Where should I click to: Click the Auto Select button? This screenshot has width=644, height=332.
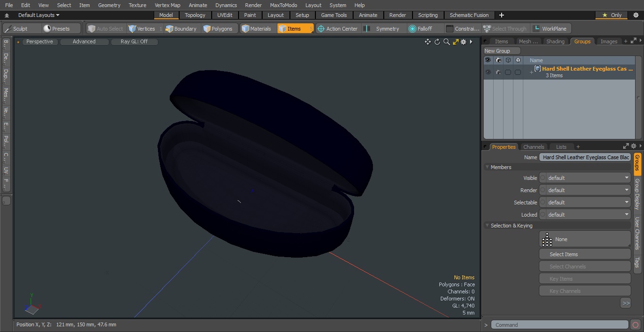pos(106,29)
